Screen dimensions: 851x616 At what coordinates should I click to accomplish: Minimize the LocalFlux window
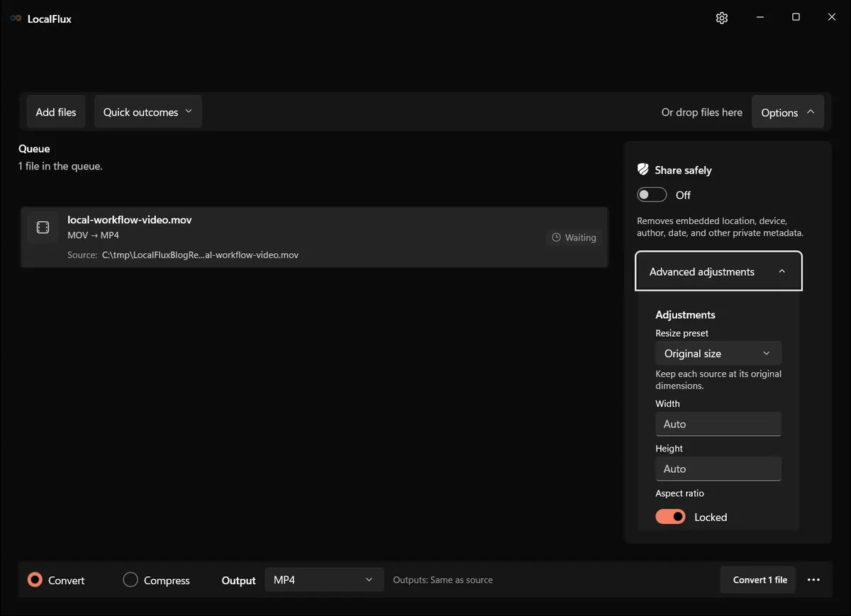click(x=760, y=18)
